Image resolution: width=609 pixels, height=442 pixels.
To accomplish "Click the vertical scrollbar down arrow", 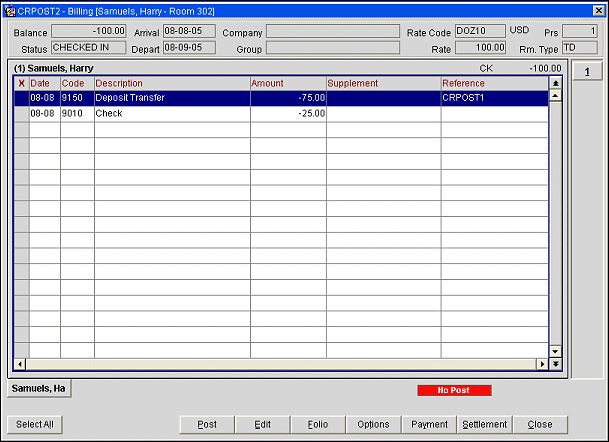I will click(555, 351).
